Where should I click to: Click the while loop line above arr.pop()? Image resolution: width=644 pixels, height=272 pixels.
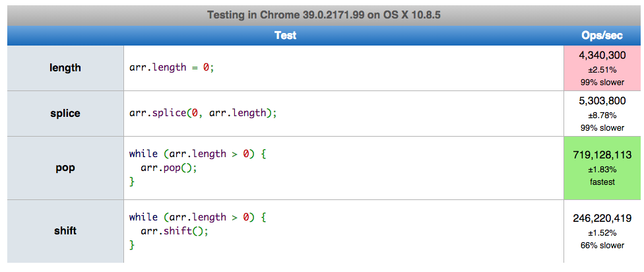tap(198, 154)
